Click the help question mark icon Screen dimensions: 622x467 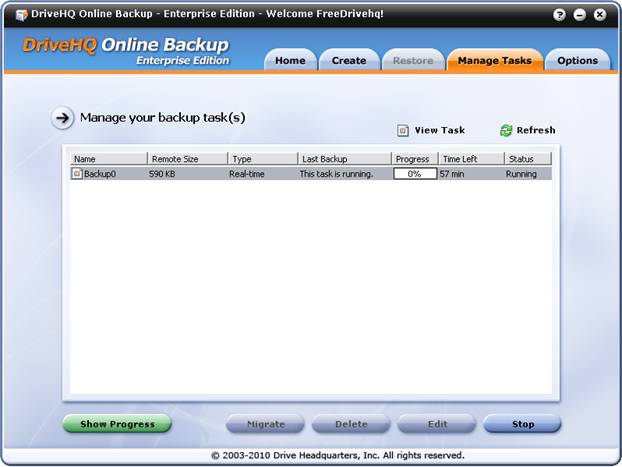coord(558,15)
